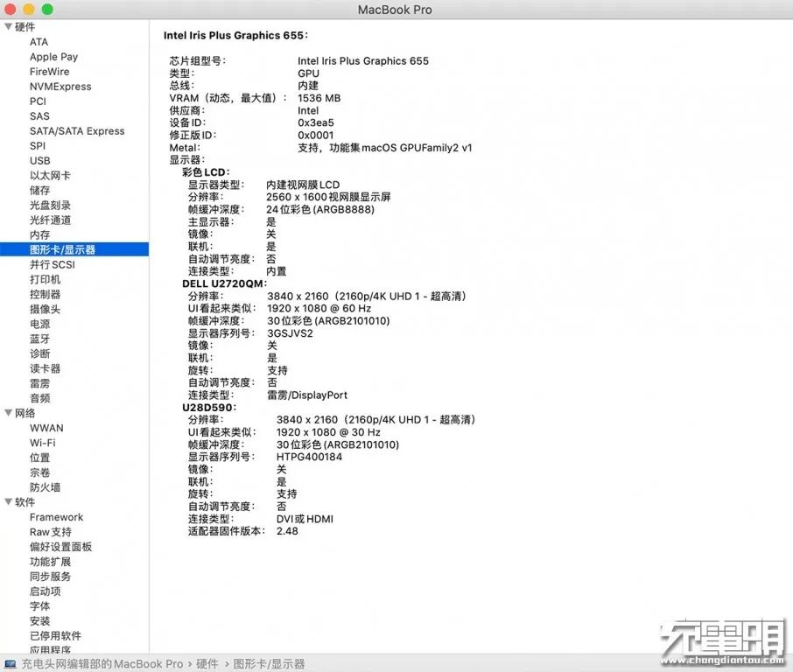Image resolution: width=793 pixels, height=672 pixels.
Task: Select 控制器 in the sidebar
Action: (x=45, y=294)
